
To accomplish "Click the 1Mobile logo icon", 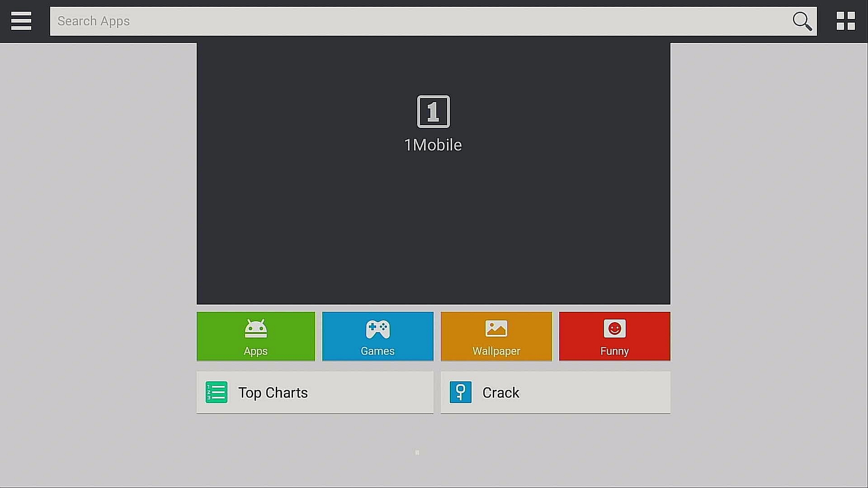I will click(x=433, y=112).
